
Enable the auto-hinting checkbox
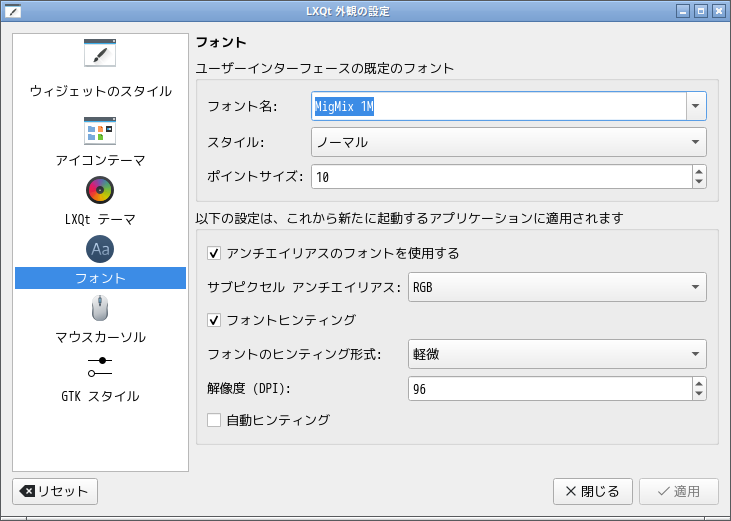214,420
